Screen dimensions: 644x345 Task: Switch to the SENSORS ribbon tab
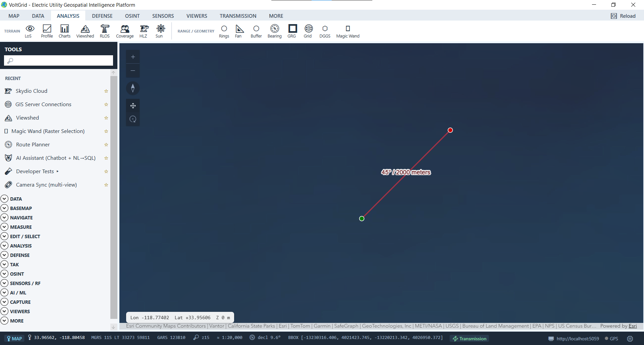click(163, 16)
